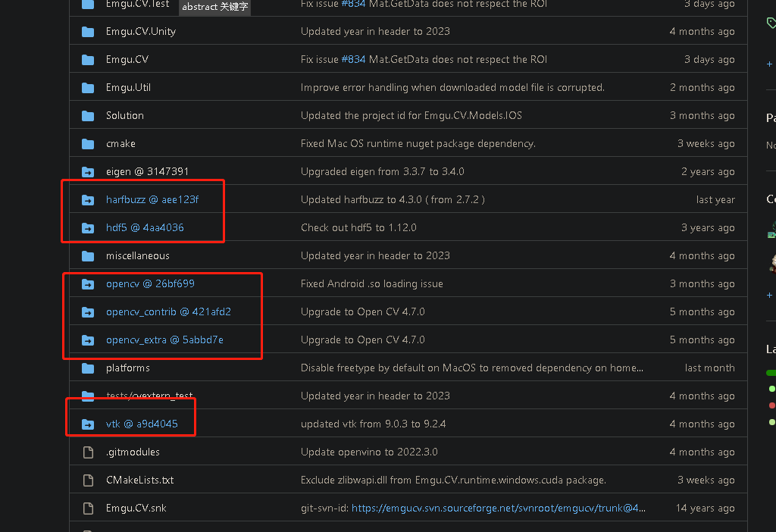The height and width of the screenshot is (532, 776).
Task: Open the cmake folder
Action: [120, 143]
